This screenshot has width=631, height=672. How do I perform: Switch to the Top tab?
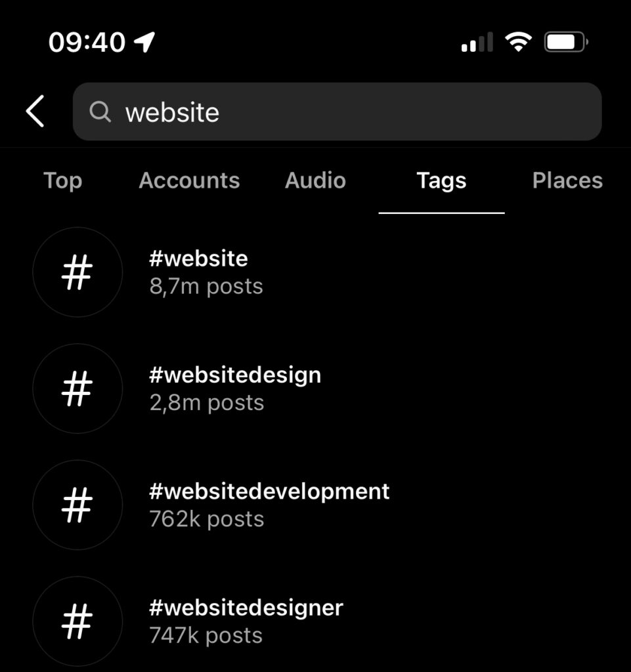(62, 180)
